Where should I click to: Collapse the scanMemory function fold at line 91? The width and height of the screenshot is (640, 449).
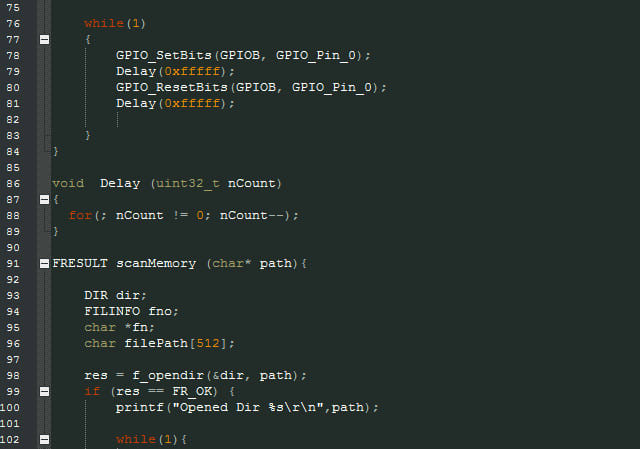click(44, 264)
